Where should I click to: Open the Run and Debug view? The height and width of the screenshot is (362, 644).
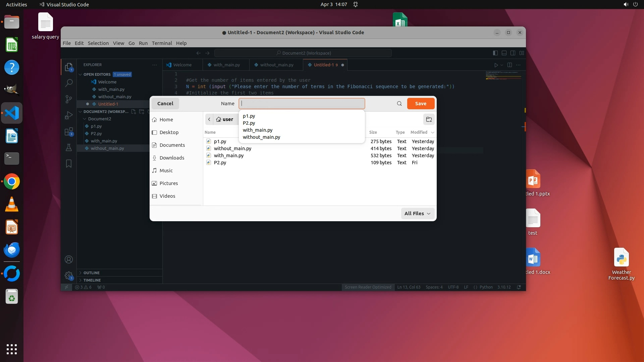pyautogui.click(x=69, y=115)
